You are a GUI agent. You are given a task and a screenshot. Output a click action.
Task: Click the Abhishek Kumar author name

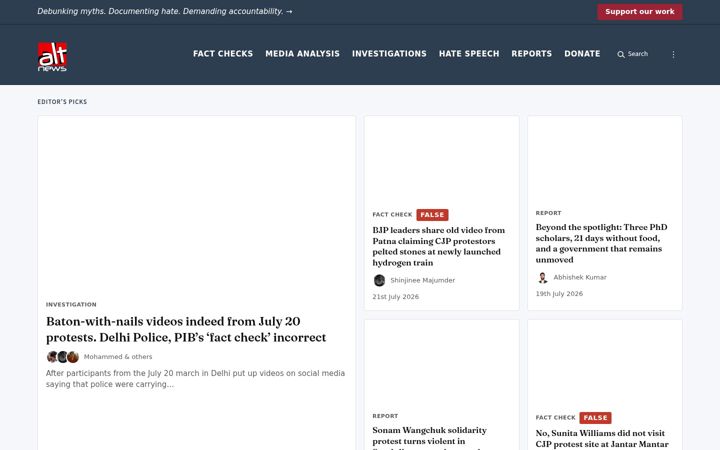tap(580, 277)
